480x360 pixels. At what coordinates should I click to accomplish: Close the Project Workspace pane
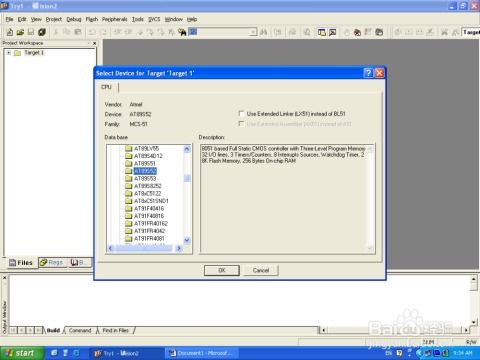pos(94,43)
